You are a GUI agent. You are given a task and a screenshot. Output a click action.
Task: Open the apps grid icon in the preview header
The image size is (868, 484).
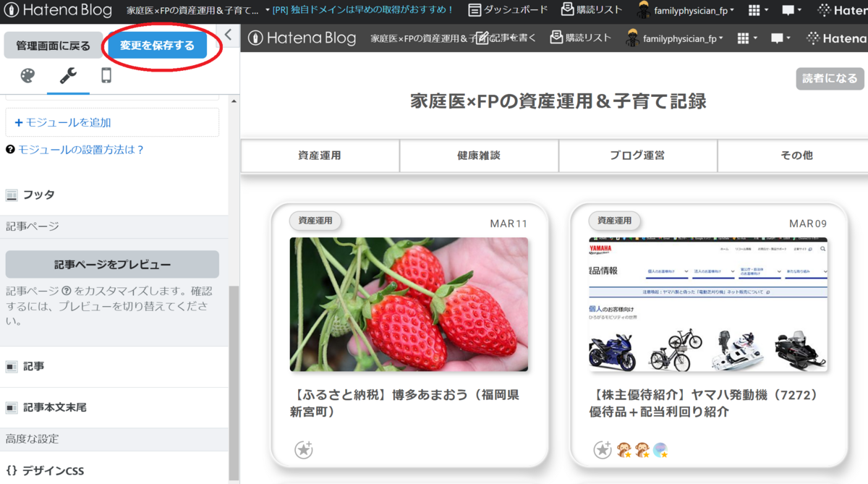tap(747, 38)
